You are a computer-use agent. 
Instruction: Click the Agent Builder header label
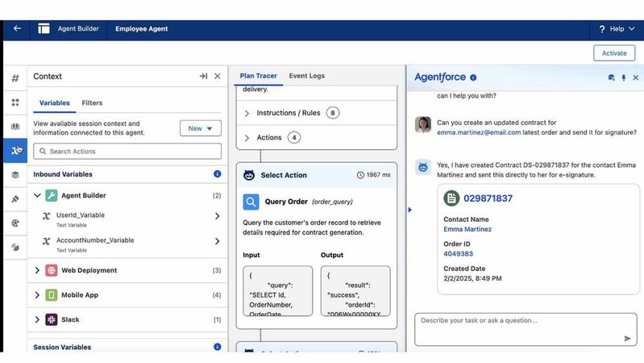pyautogui.click(x=78, y=28)
